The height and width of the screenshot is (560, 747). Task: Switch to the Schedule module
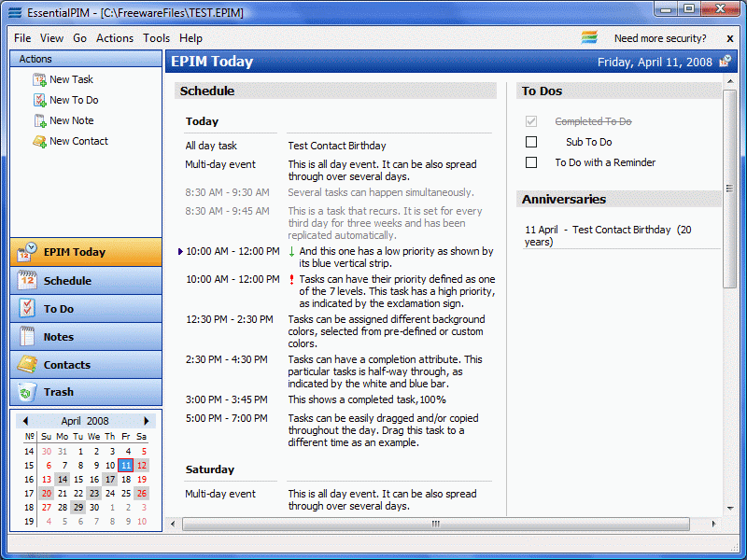[x=86, y=281]
